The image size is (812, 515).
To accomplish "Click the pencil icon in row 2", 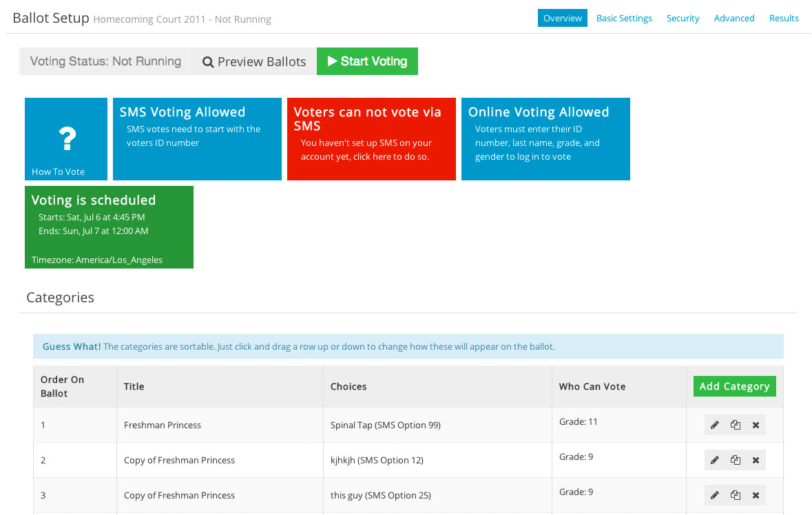I will click(x=715, y=460).
